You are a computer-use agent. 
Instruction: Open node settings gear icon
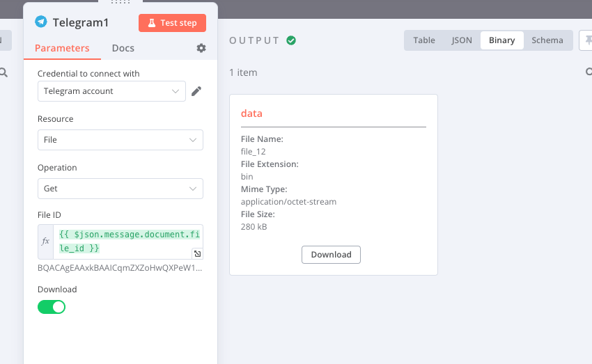tap(201, 48)
